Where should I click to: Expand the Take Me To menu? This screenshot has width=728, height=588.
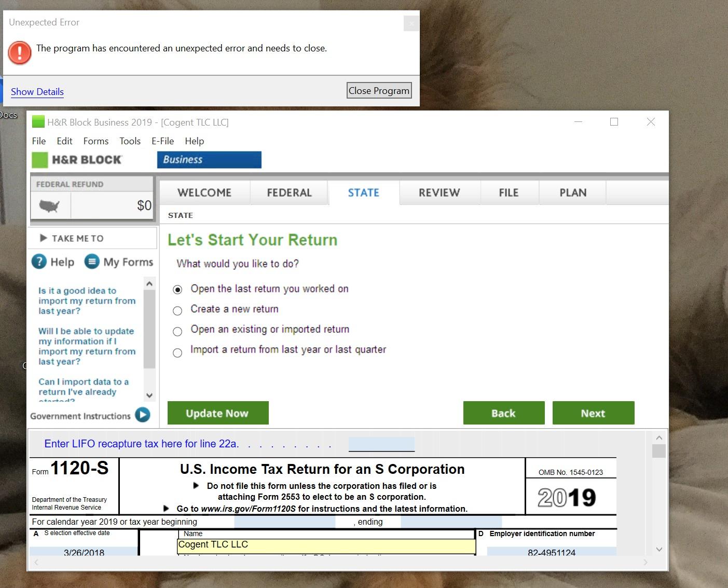click(93, 238)
